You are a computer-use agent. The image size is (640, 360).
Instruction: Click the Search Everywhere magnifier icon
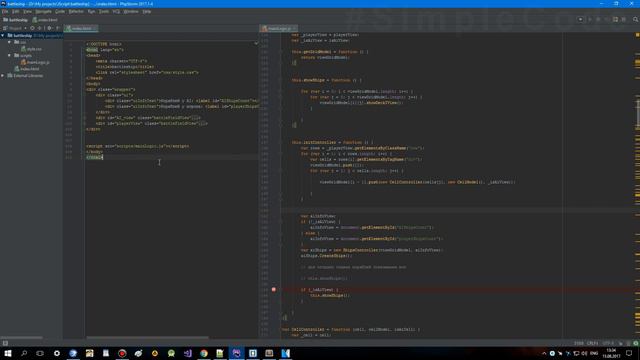pyautogui.click(x=636, y=19)
